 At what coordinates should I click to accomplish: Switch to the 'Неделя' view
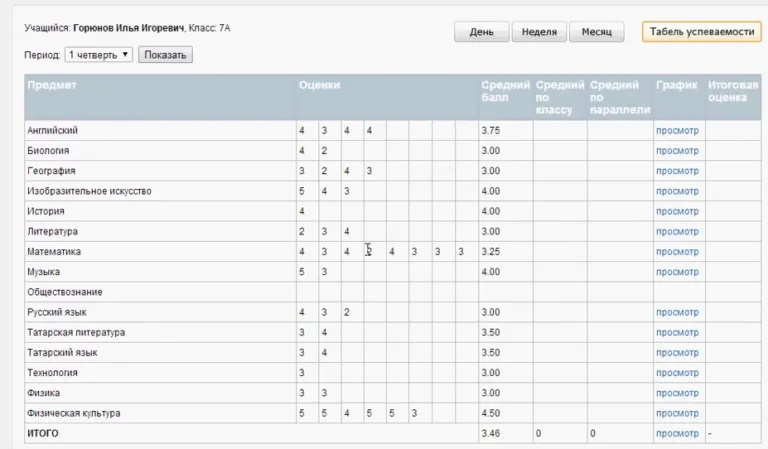(540, 33)
